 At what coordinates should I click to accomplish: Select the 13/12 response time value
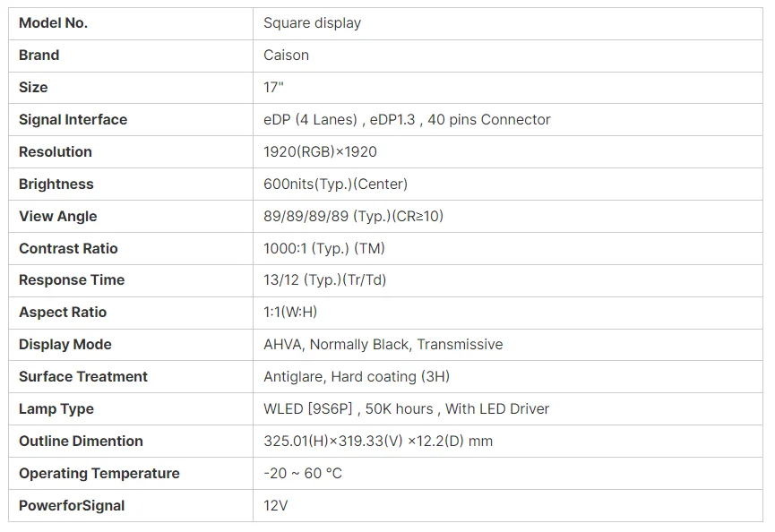pos(324,280)
